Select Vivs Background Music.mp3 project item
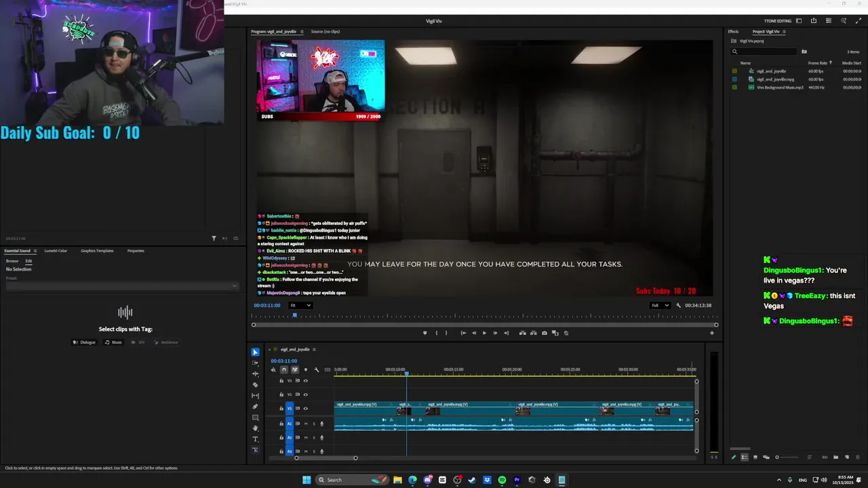The image size is (868, 488). [780, 87]
